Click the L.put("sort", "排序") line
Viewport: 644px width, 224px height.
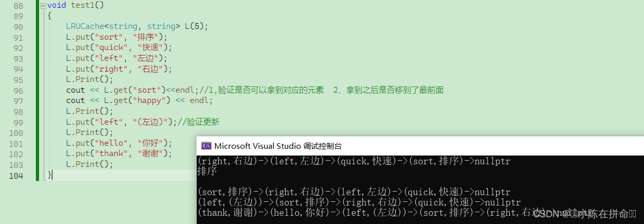pyautogui.click(x=117, y=38)
